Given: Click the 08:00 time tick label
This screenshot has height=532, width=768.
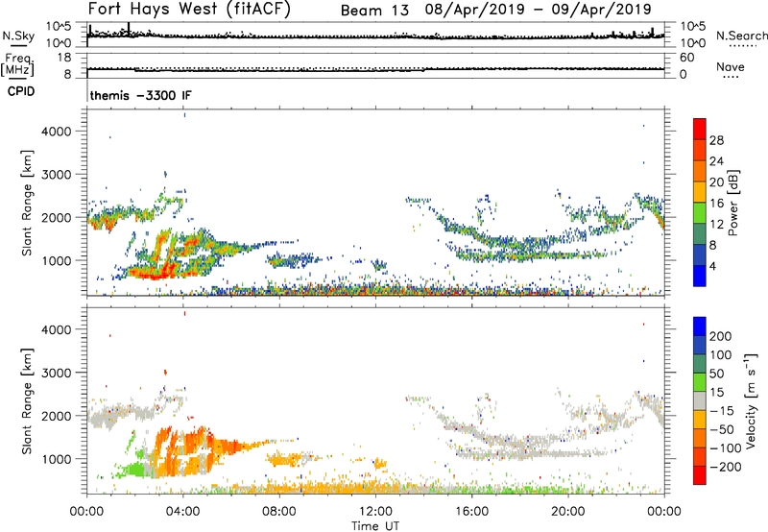Looking at the screenshot, I should point(279,512).
